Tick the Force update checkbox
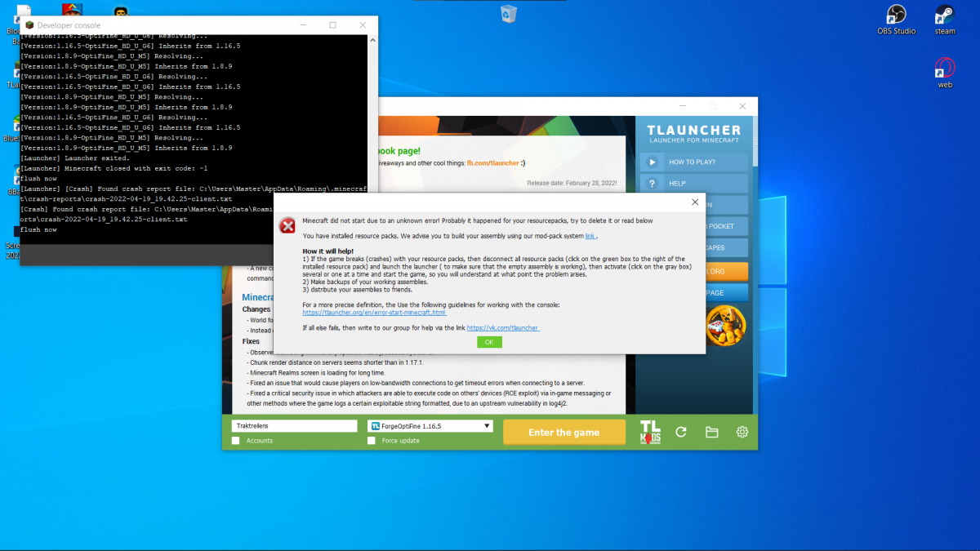Screen dimensions: 980x551 pyautogui.click(x=372, y=441)
